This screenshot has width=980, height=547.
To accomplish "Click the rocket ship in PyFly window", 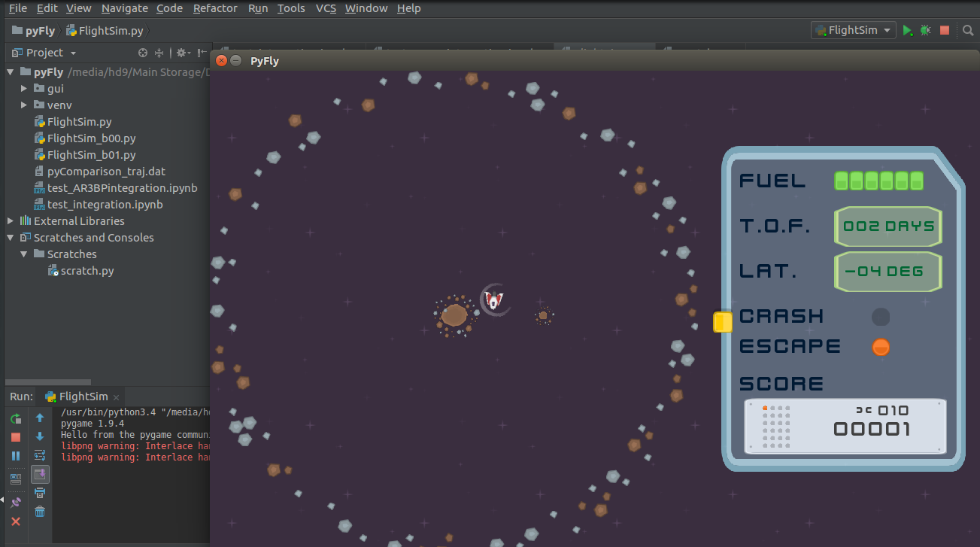I will coord(493,300).
